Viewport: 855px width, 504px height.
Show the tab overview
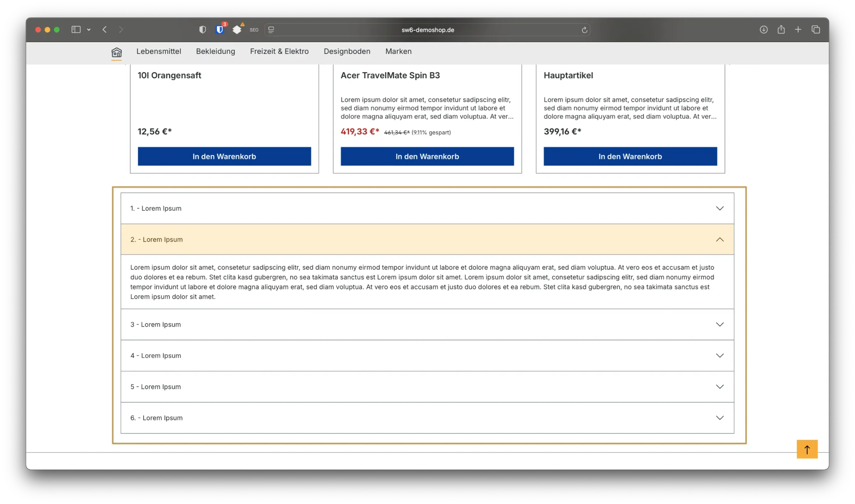click(815, 30)
